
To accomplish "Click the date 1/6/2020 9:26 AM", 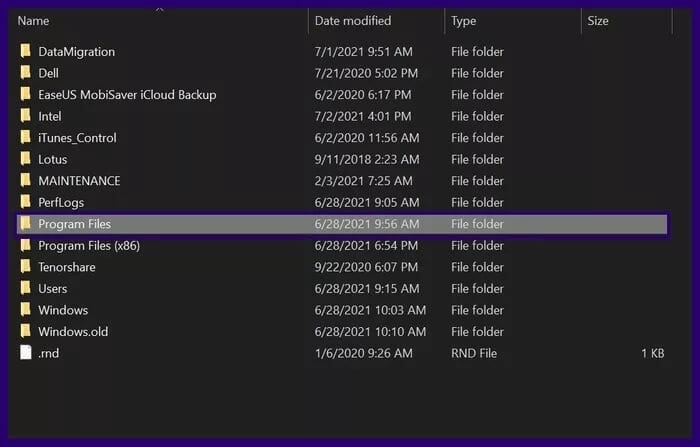I will coord(363,353).
